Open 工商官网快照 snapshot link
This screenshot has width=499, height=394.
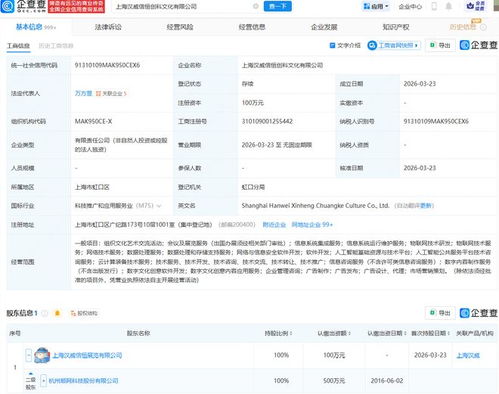[394, 45]
